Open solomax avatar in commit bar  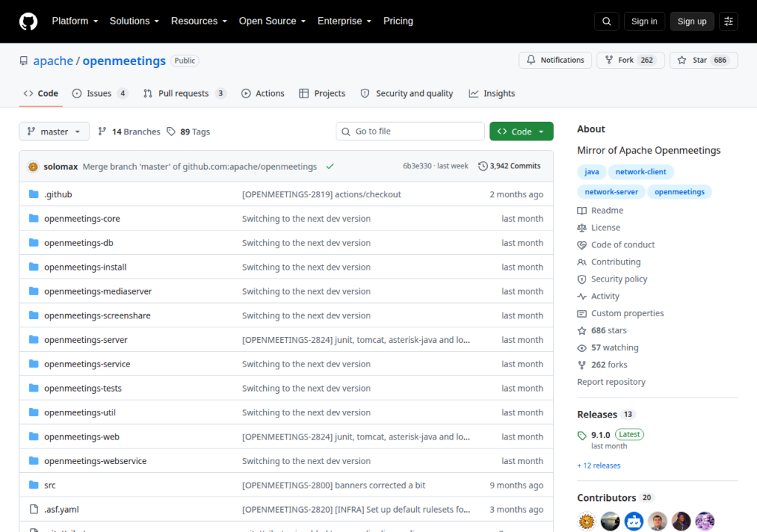[x=33, y=166]
